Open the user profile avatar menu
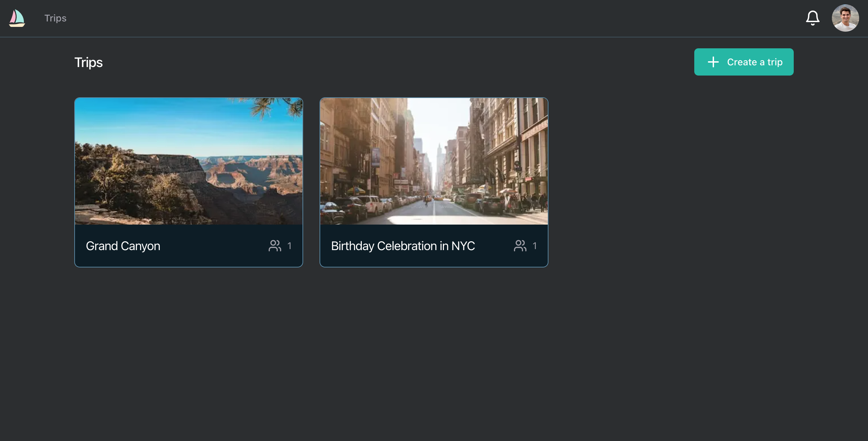 point(845,18)
